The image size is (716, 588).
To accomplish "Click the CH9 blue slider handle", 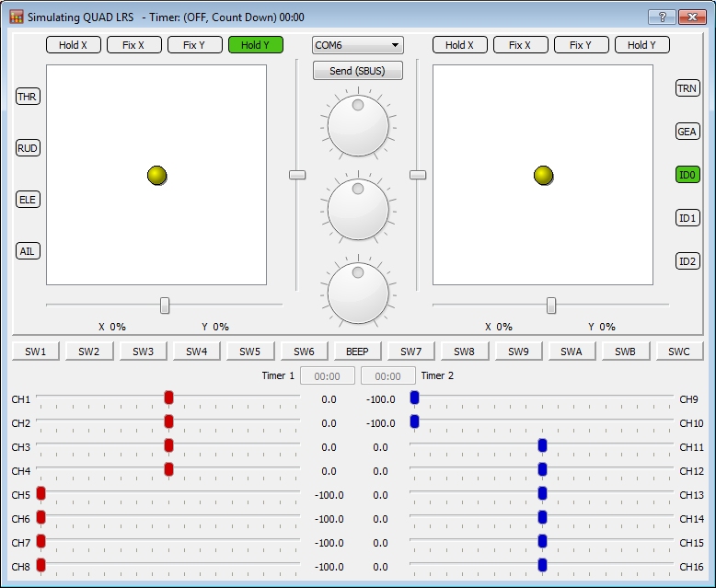I will click(x=415, y=398).
